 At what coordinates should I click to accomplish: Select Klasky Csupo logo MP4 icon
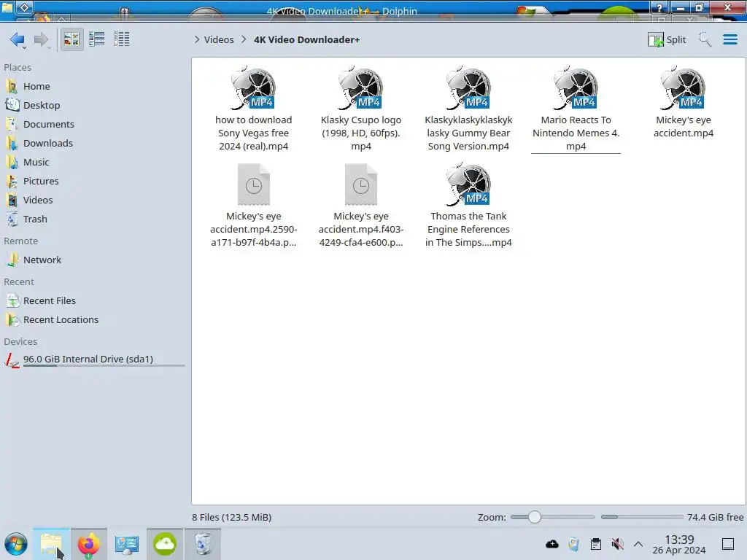pyautogui.click(x=360, y=87)
